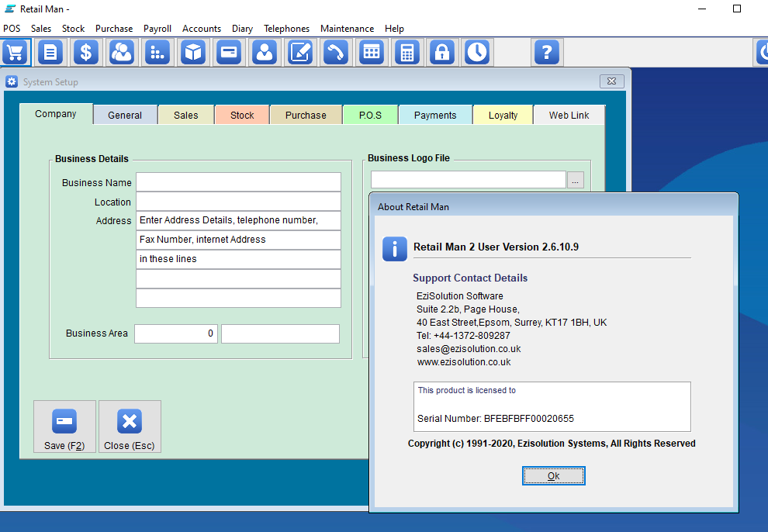
Task: Click the dotted grid toolbar icon
Action: pos(157,53)
